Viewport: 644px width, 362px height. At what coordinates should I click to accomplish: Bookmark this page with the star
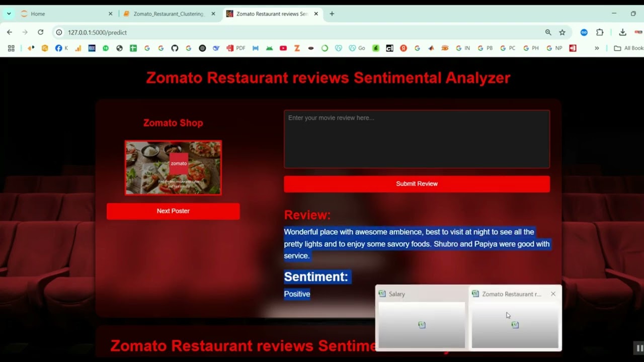[562, 32]
